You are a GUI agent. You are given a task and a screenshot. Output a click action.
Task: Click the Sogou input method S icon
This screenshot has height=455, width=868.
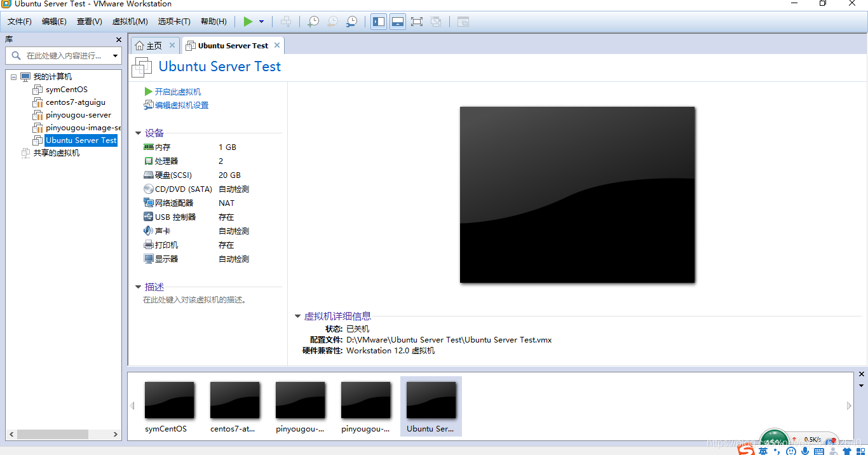point(747,450)
